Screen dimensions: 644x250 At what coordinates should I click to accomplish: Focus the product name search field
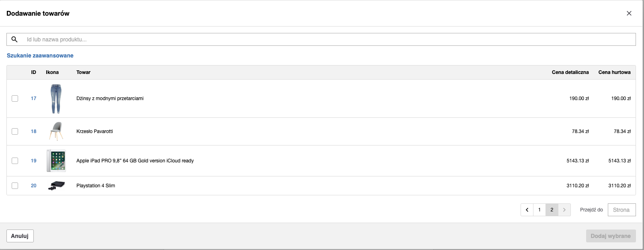(322, 39)
